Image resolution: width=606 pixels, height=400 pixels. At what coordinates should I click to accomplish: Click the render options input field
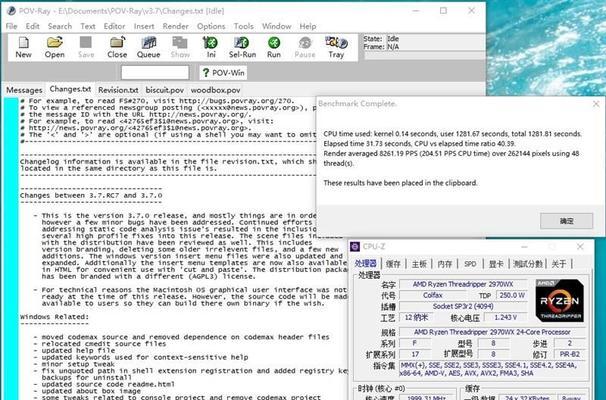pyautogui.click(x=155, y=72)
